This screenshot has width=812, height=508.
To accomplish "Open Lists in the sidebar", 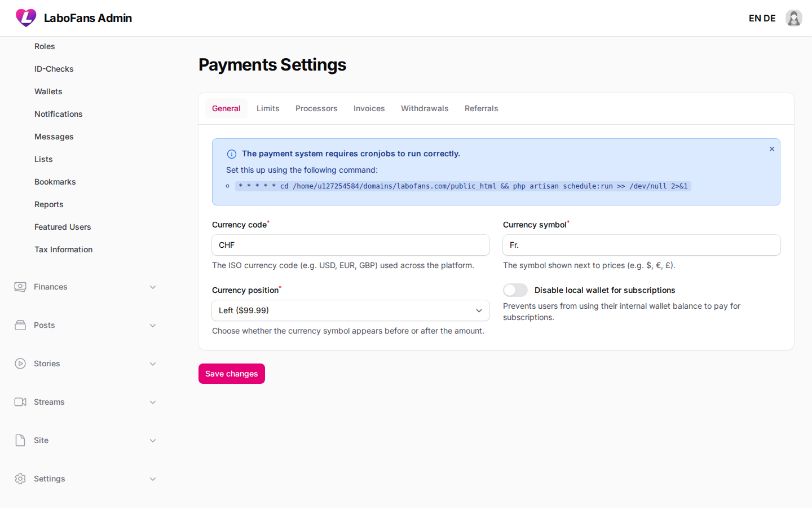I will pos(43,159).
